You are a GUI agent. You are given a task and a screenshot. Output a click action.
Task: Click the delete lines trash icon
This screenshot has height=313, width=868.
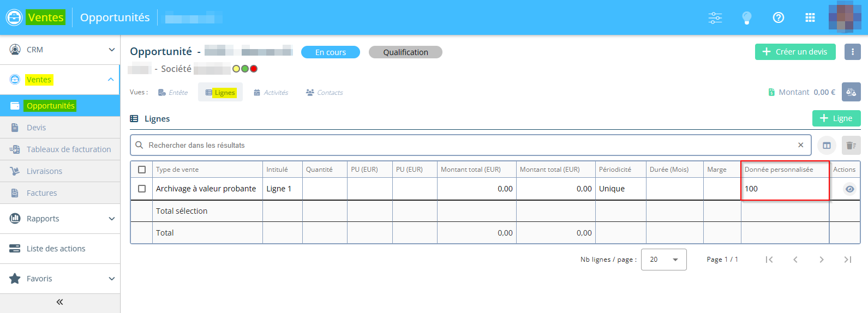tap(851, 146)
